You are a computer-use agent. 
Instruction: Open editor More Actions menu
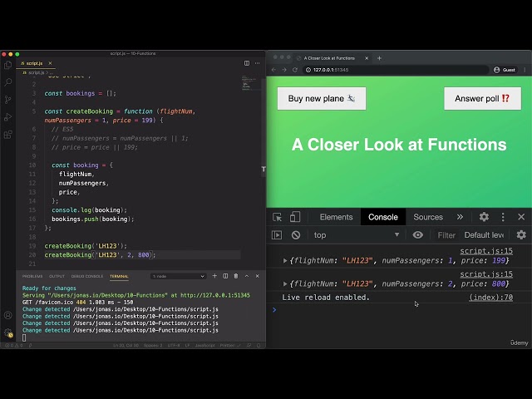257,63
